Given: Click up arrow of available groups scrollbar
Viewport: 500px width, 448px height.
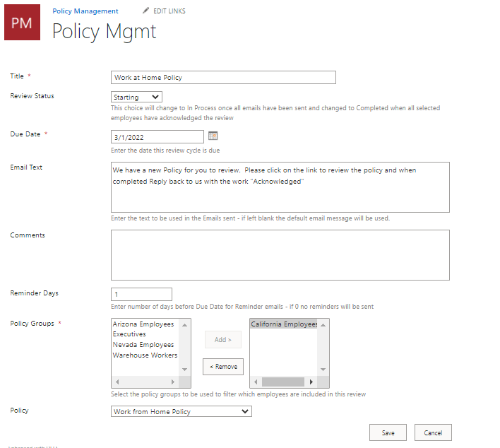Looking at the screenshot, I should tap(184, 325).
